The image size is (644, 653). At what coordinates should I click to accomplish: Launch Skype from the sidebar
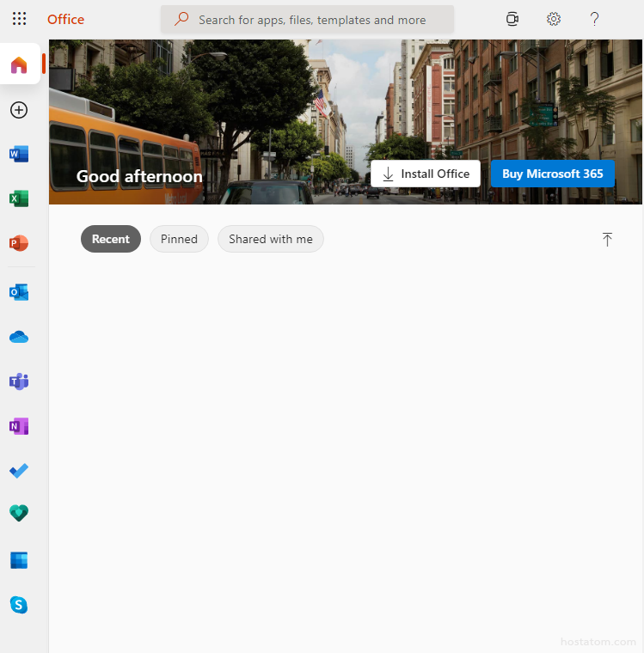[x=19, y=605]
